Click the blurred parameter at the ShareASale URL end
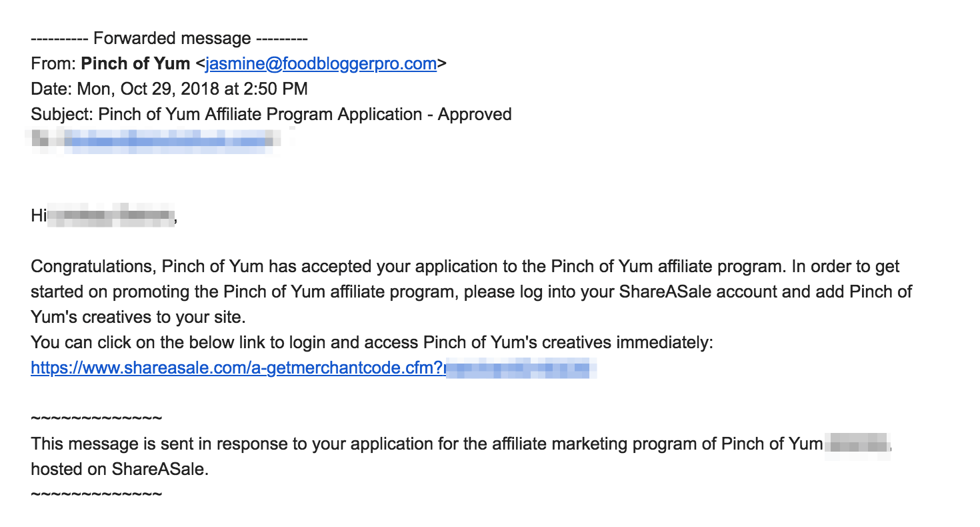The width and height of the screenshot is (980, 527). [x=520, y=368]
